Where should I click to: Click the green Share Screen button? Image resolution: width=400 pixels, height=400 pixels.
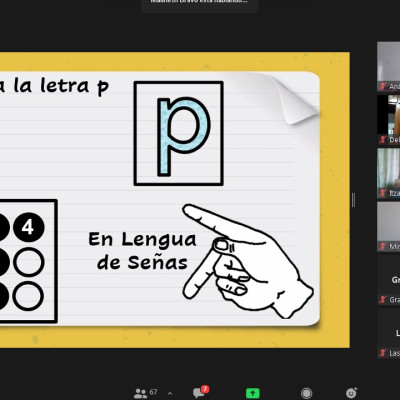(x=253, y=393)
